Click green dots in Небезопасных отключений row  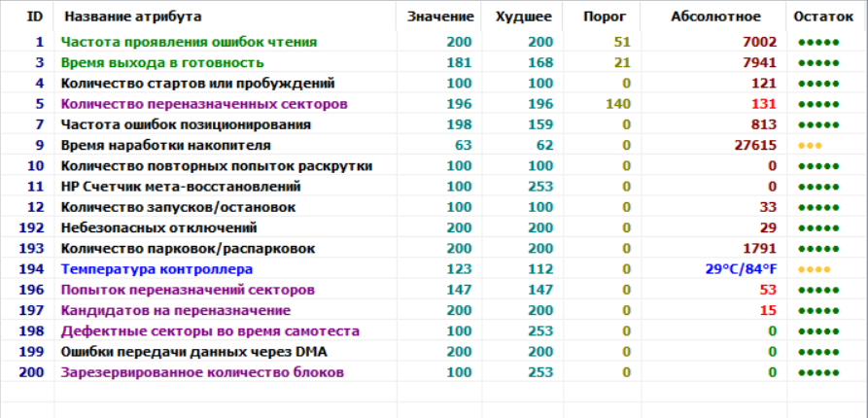pyautogui.click(x=817, y=228)
